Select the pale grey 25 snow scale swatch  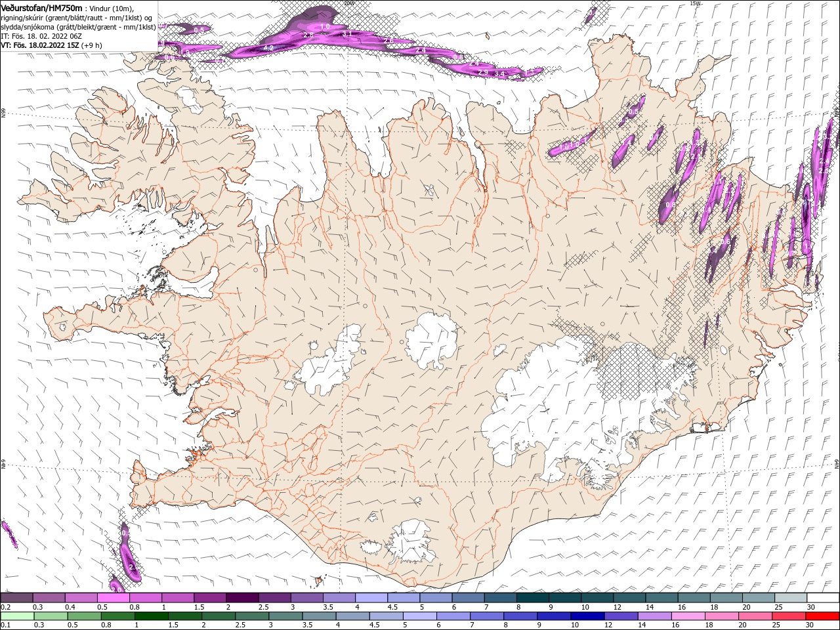pos(791,598)
